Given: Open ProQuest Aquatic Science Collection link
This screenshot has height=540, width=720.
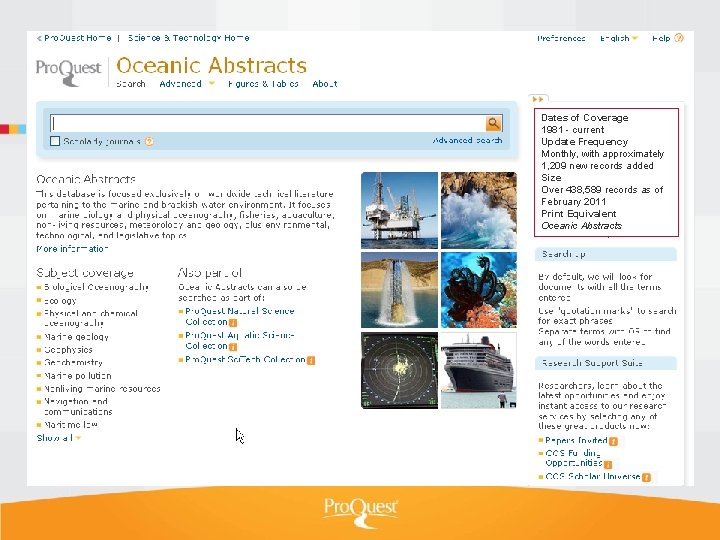Looking at the screenshot, I should click(239, 340).
